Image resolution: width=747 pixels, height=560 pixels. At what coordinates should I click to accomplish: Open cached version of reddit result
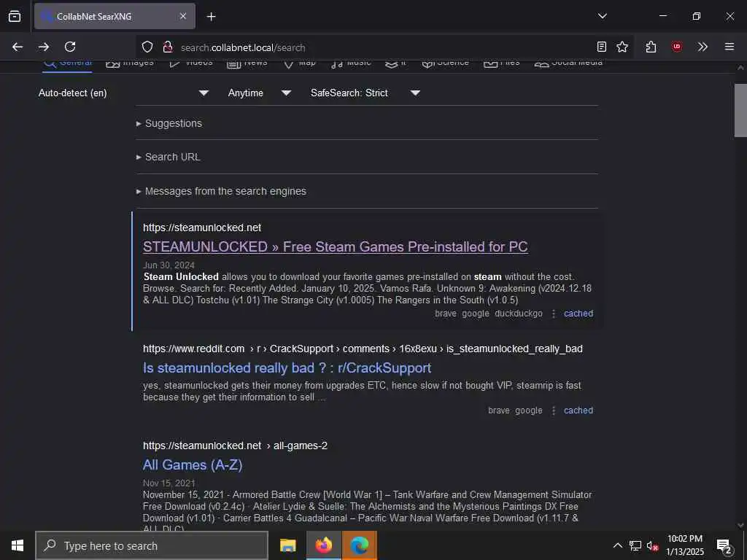click(x=578, y=411)
